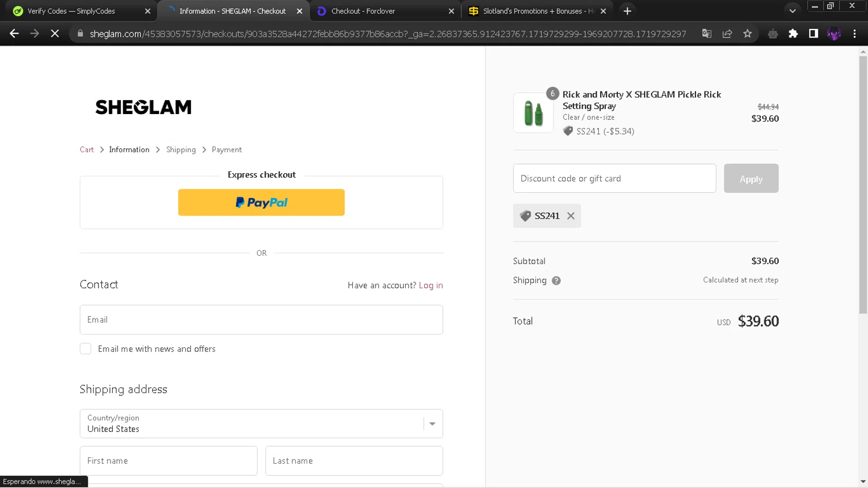
Task: Open the translate page icon
Action: [707, 34]
